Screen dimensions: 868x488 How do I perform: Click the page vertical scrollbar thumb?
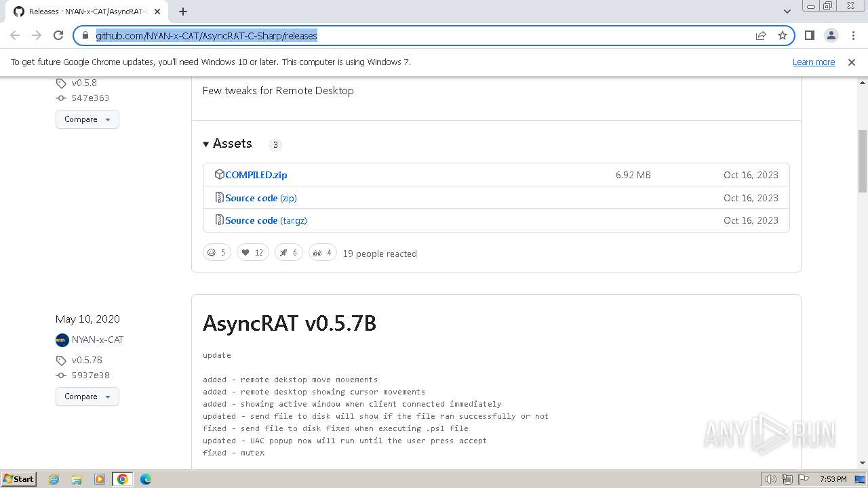pos(863,160)
